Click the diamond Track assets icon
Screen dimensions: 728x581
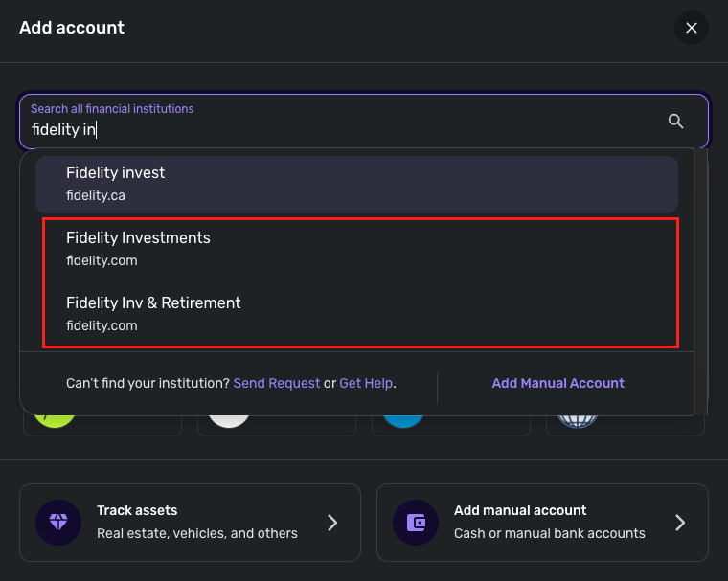(58, 523)
